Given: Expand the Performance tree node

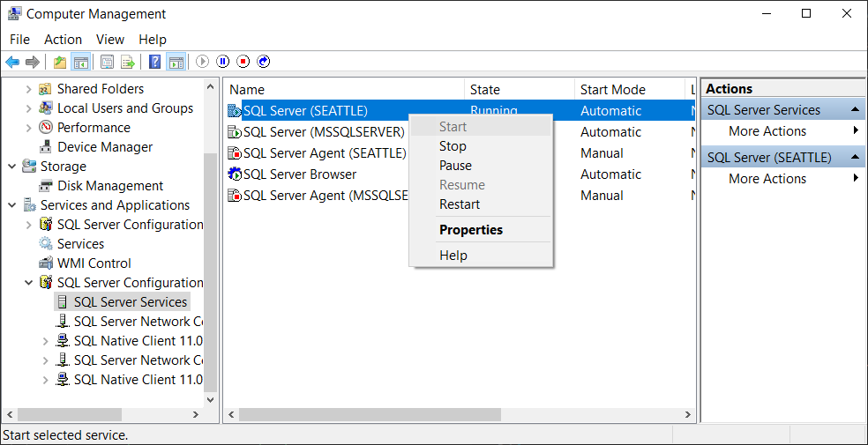Looking at the screenshot, I should click(29, 128).
